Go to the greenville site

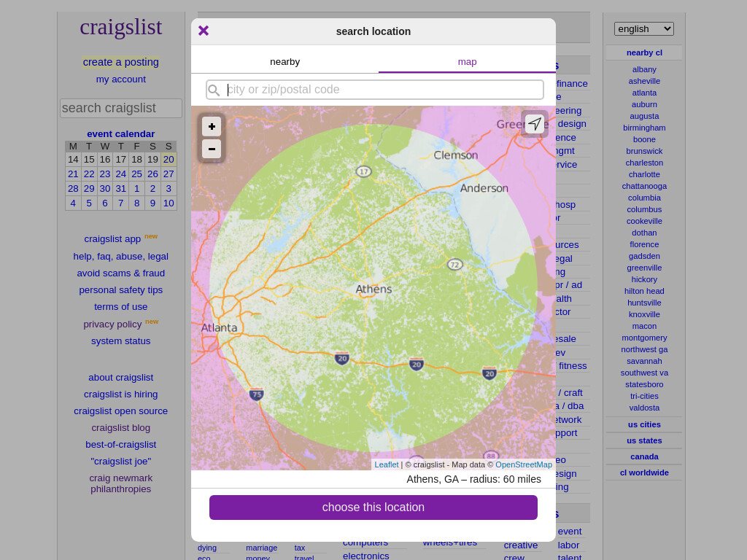(644, 268)
